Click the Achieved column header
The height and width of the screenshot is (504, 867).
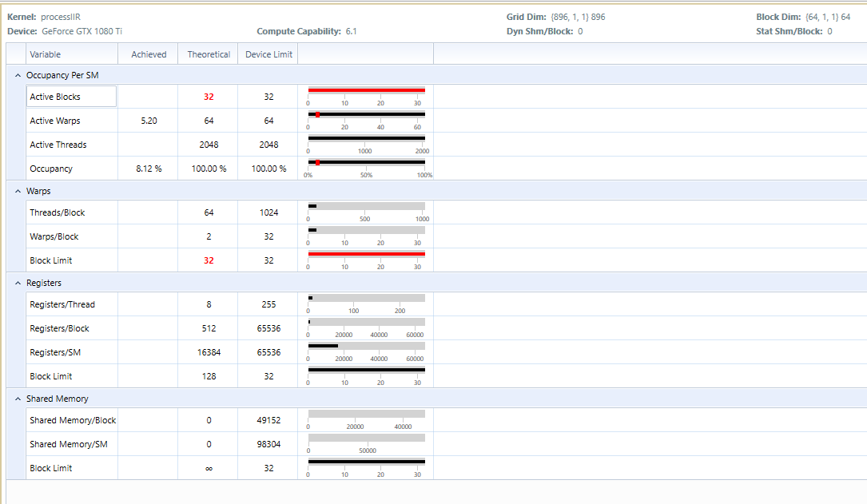click(148, 54)
